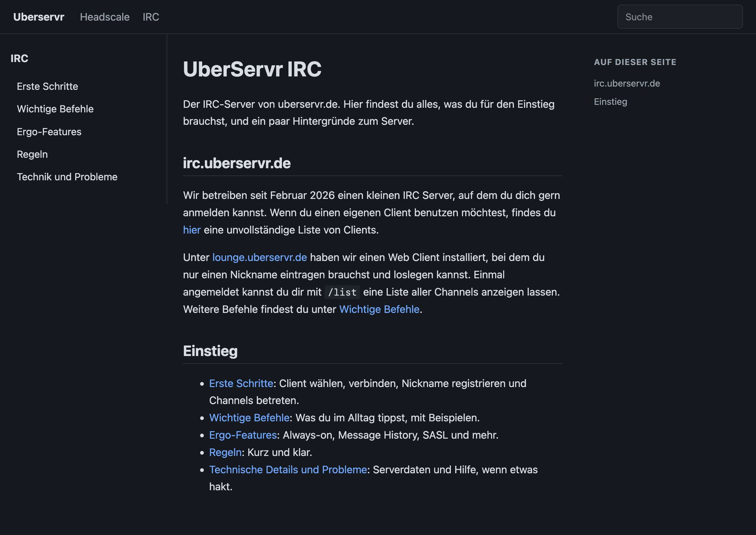
Task: Open Wichtige Befehle in the sidebar
Action: coord(55,109)
